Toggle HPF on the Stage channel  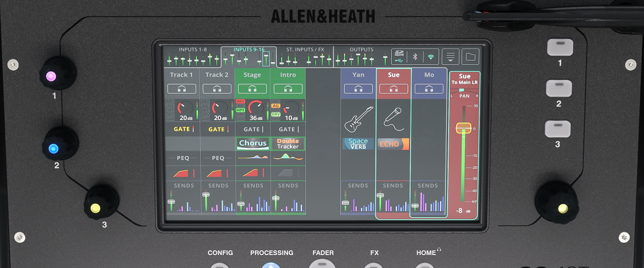click(240, 110)
